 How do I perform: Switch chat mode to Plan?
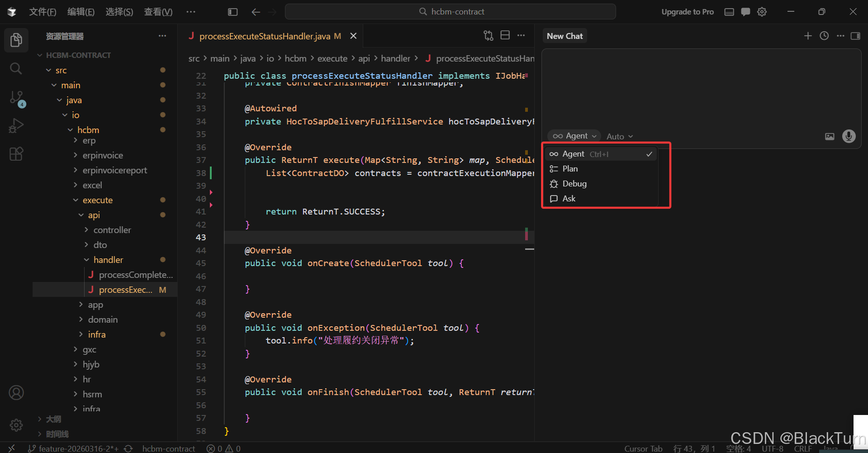coord(601,169)
